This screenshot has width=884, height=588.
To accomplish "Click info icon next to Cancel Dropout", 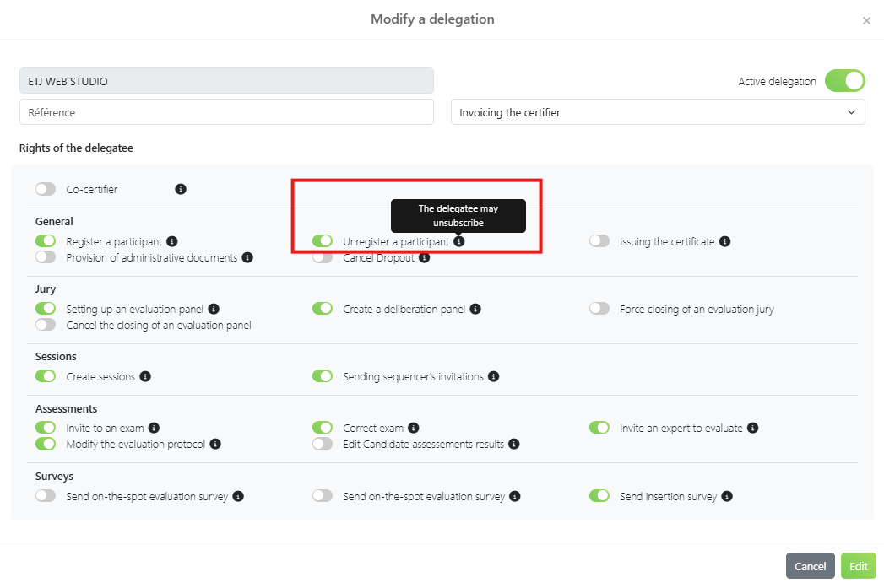I will click(425, 257).
